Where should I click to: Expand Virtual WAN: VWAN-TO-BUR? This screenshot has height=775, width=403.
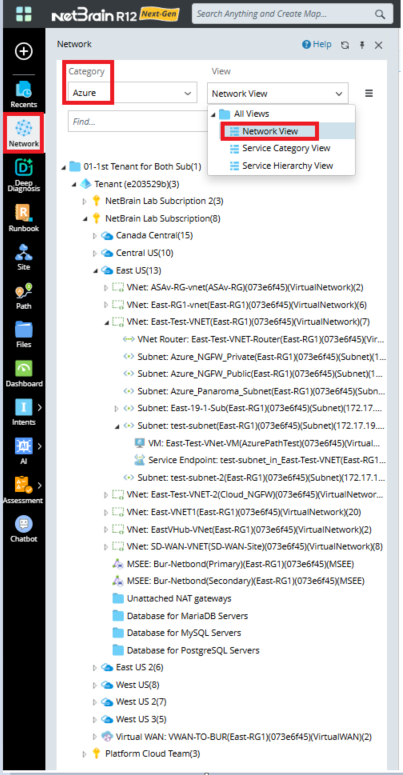point(95,736)
